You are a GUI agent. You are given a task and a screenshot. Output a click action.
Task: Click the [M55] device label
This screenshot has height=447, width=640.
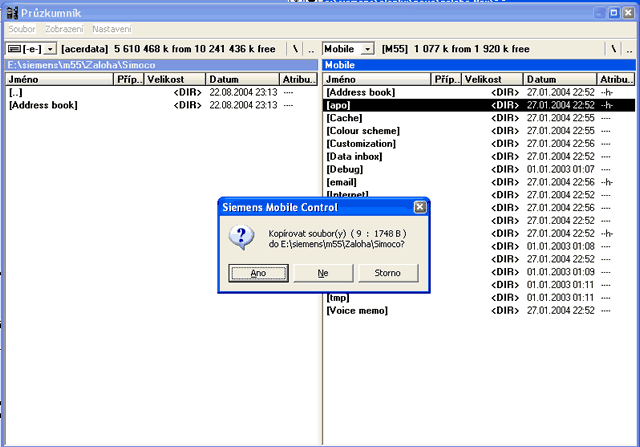[x=395, y=49]
